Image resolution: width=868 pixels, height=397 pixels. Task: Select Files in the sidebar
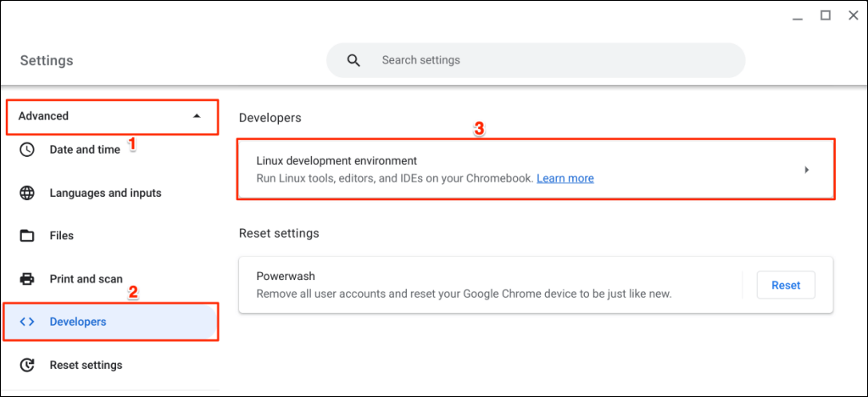point(62,236)
